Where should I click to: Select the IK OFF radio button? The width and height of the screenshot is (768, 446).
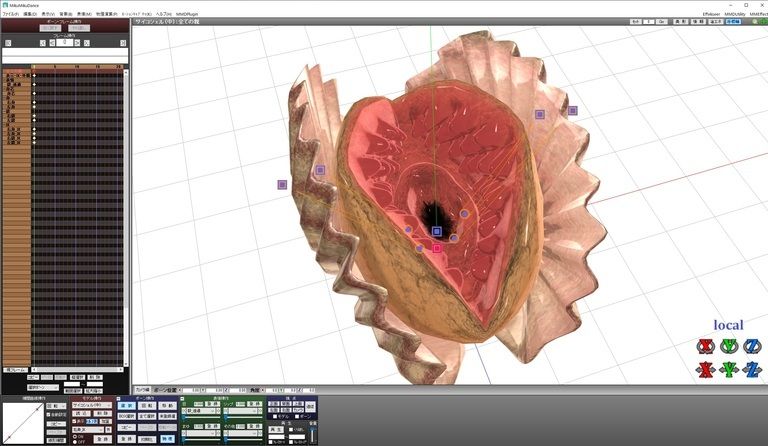click(x=75, y=442)
